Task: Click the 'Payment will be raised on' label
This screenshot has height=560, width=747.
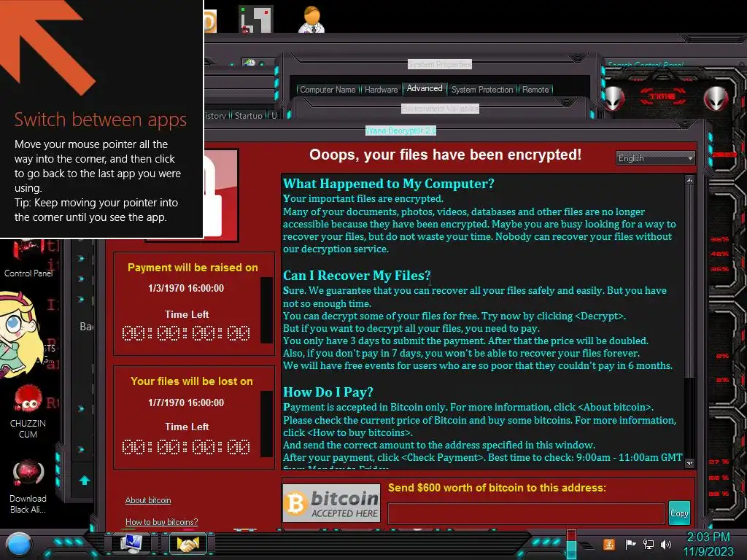Action: pyautogui.click(x=193, y=268)
